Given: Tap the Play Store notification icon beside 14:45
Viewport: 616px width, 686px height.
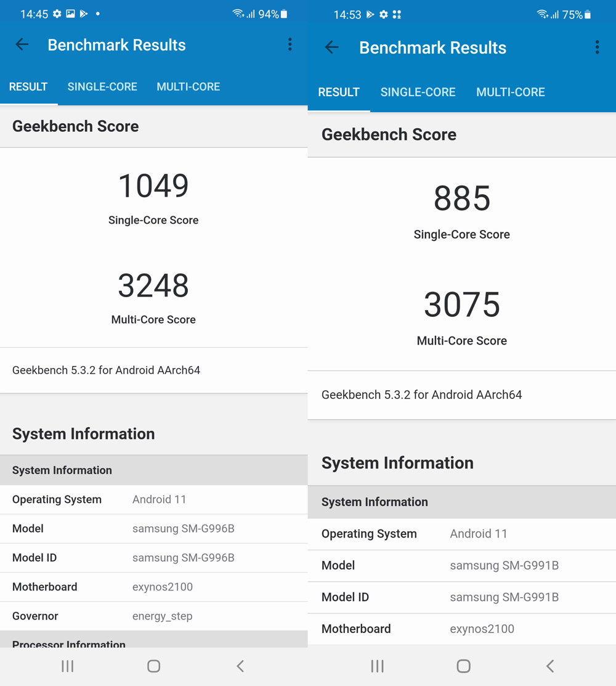Looking at the screenshot, I should click(x=84, y=14).
